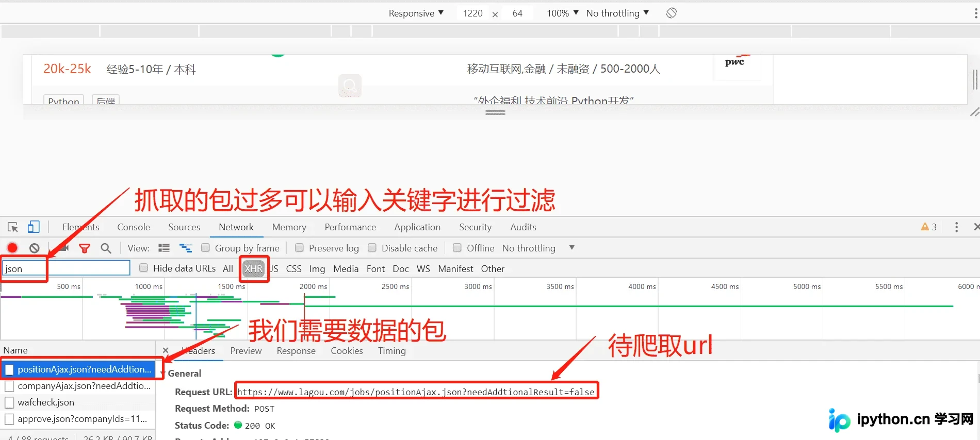Switch to Network tab
This screenshot has width=980, height=440.
(x=236, y=227)
